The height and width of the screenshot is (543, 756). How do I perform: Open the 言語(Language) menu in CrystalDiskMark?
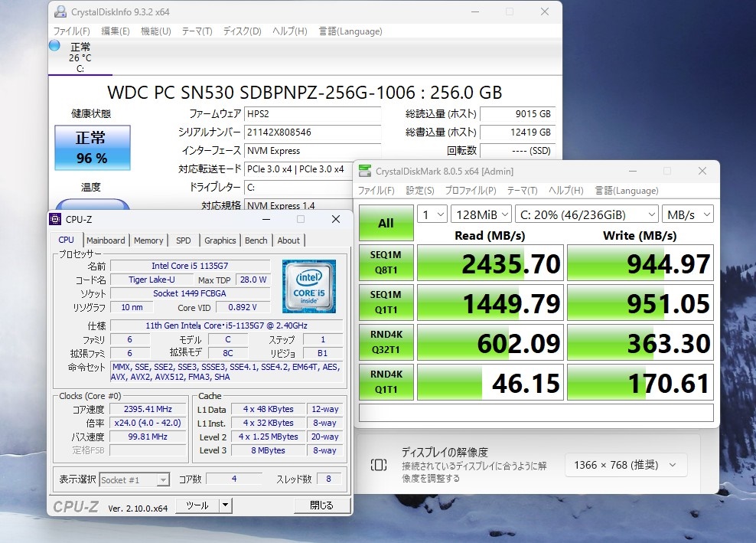point(627,191)
